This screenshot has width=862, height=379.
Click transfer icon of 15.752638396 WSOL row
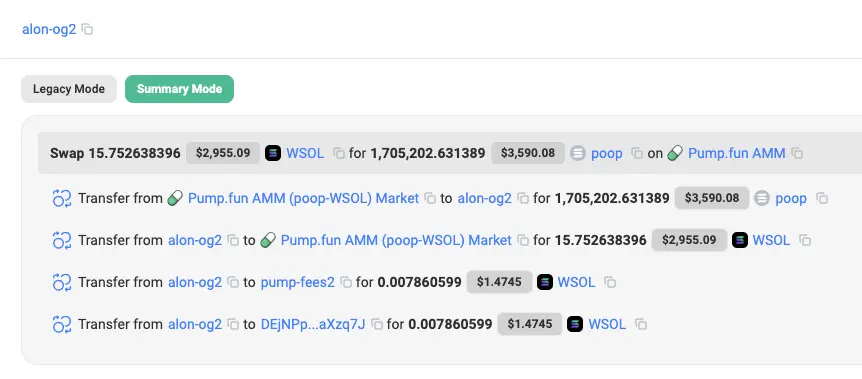tap(62, 240)
